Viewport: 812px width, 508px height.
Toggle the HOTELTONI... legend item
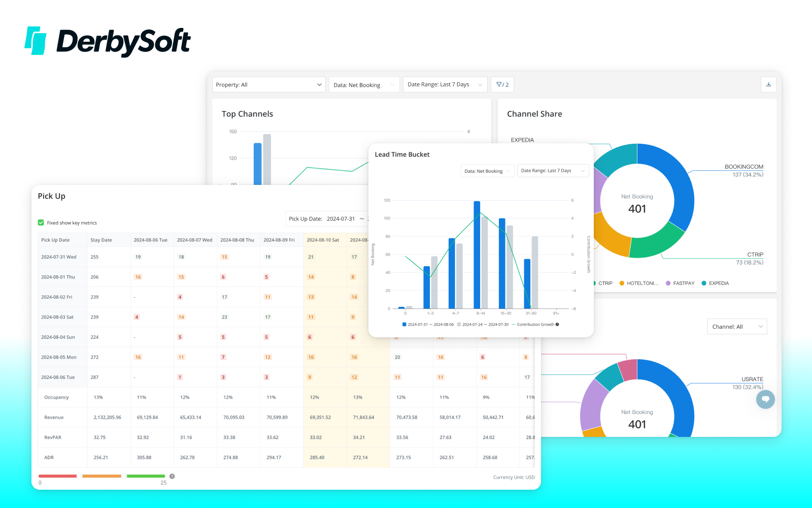point(639,283)
